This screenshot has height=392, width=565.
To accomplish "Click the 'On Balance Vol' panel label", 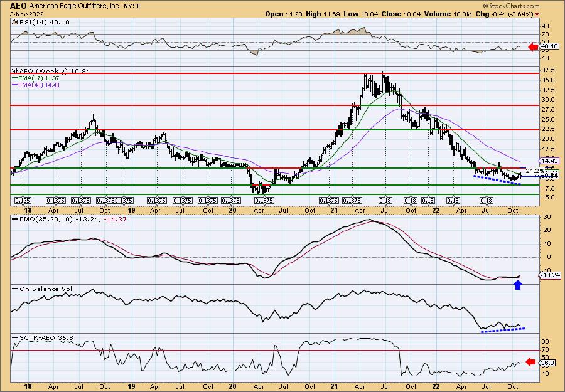I will coord(42,289).
